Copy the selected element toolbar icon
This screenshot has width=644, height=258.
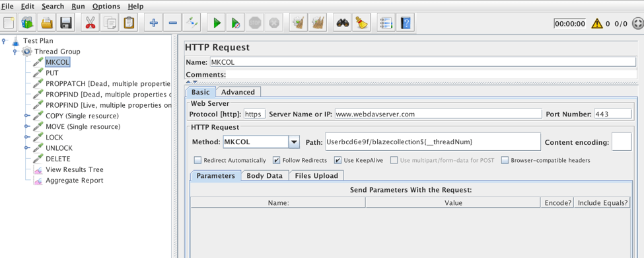coord(110,22)
